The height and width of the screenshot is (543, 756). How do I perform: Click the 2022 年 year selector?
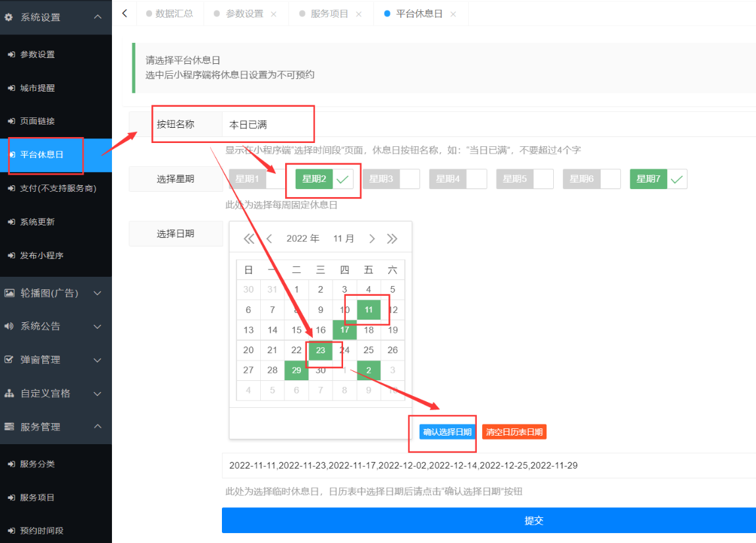[303, 239]
